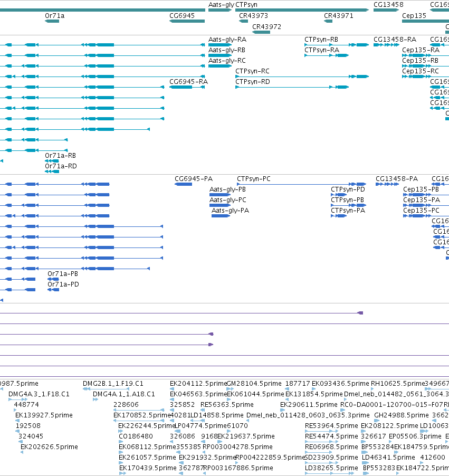Click transcript CTPsyn-RB label
The image size is (449, 476).
coord(321,40)
